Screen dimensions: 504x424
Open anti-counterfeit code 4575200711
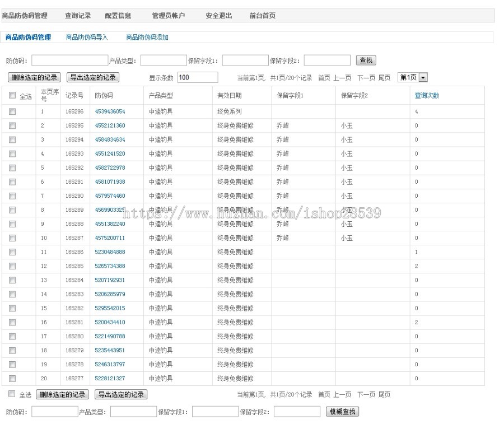[x=110, y=238]
